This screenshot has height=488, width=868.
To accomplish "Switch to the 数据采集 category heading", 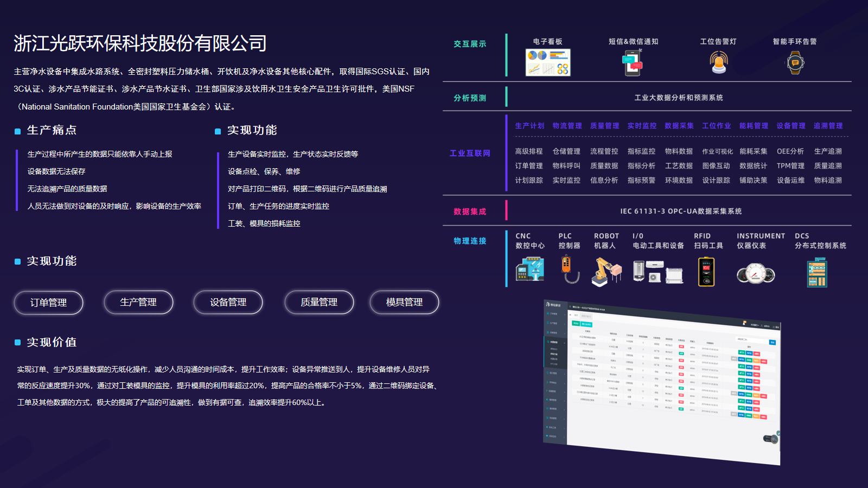I will coord(679,126).
